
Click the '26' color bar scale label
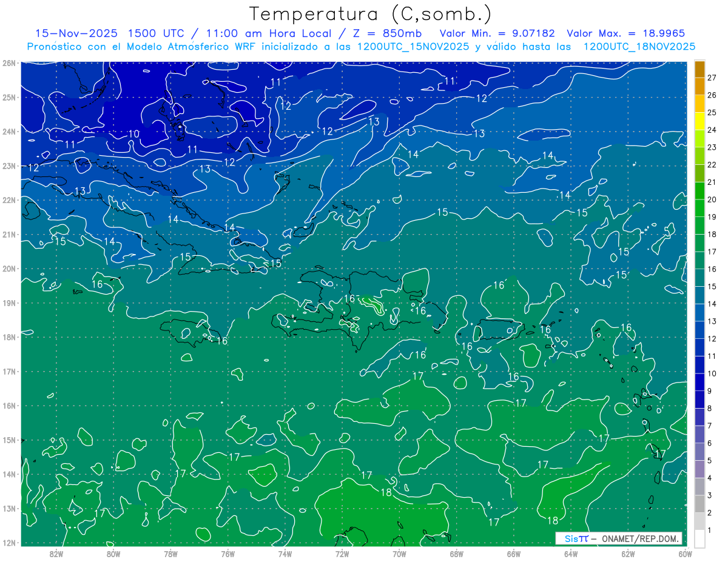712,95
